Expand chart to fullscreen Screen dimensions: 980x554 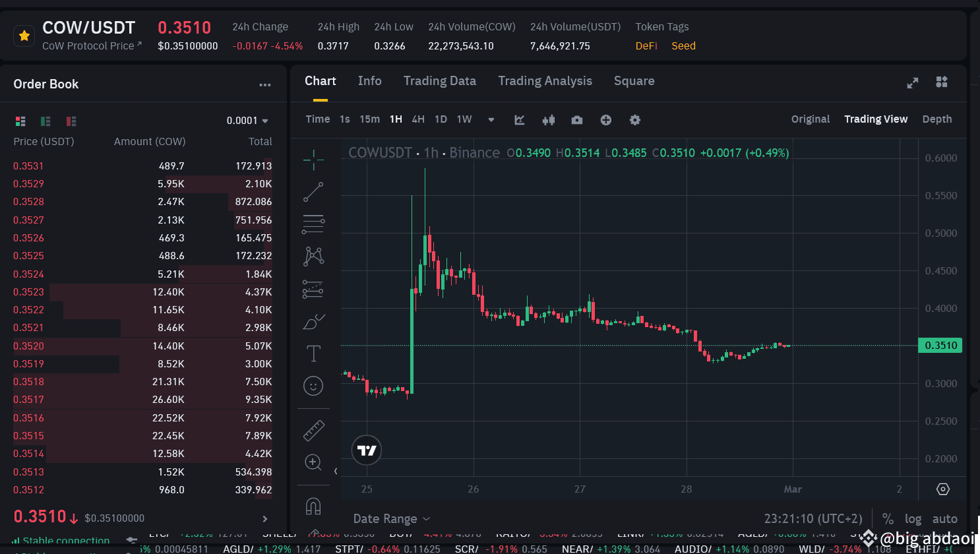913,82
